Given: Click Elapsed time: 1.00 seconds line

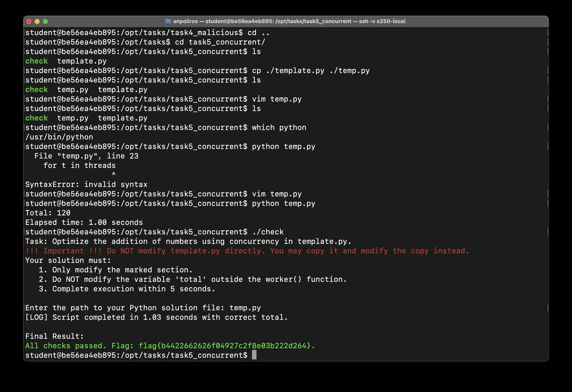Looking at the screenshot, I should [x=84, y=222].
